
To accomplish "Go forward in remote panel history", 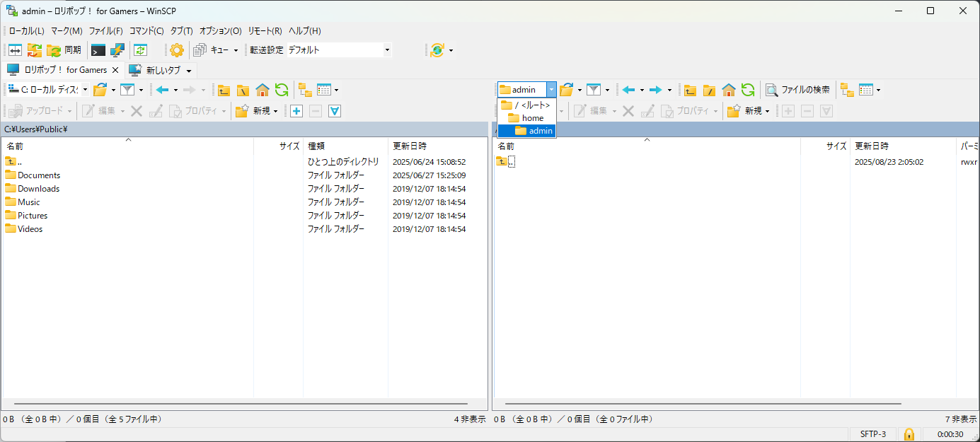I will (656, 90).
